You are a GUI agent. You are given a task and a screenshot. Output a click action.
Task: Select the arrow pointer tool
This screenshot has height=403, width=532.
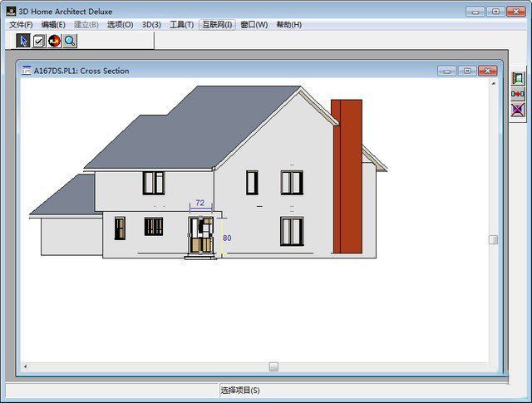(x=23, y=41)
